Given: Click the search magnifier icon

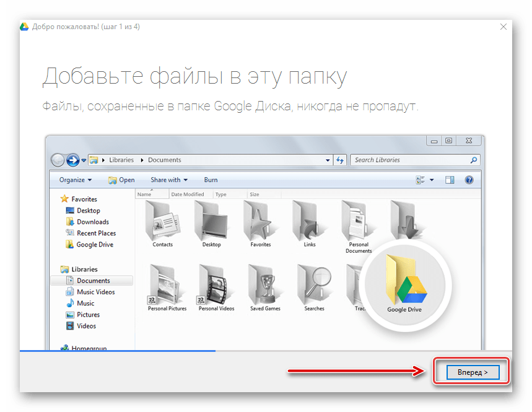Looking at the screenshot, I should 474,160.
